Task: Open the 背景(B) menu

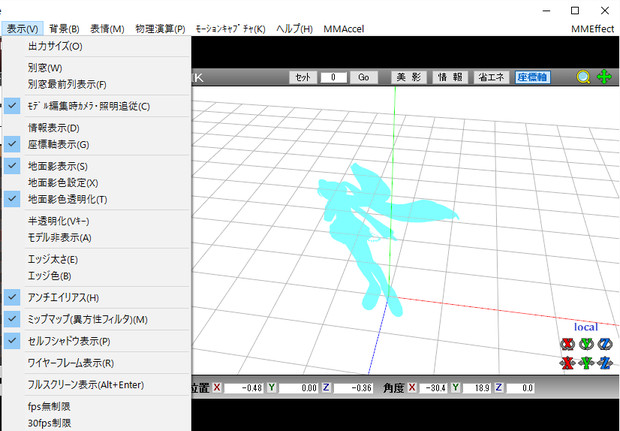Action: point(64,29)
